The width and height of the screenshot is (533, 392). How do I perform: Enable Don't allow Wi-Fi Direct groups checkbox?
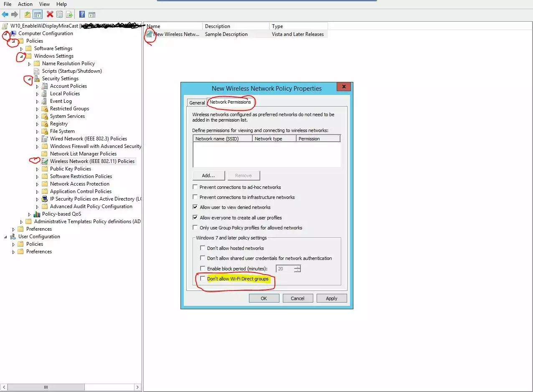203,279
